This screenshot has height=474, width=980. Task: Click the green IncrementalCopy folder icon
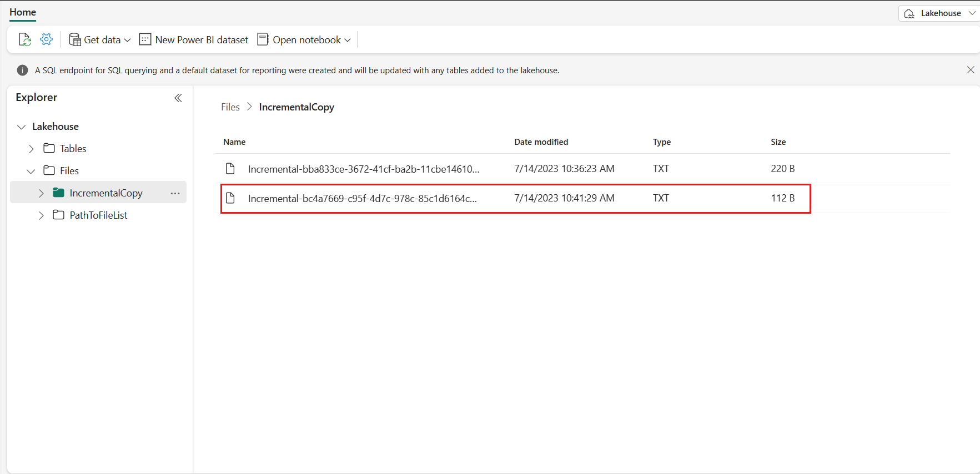(59, 193)
